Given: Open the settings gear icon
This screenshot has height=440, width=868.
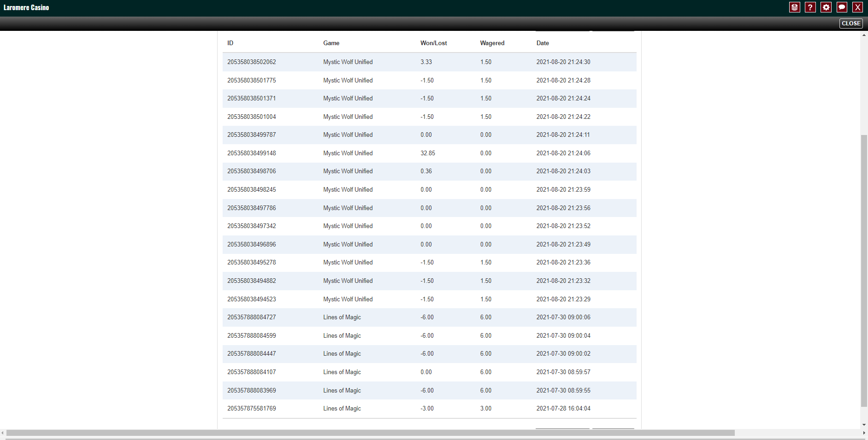Looking at the screenshot, I should click(826, 7).
